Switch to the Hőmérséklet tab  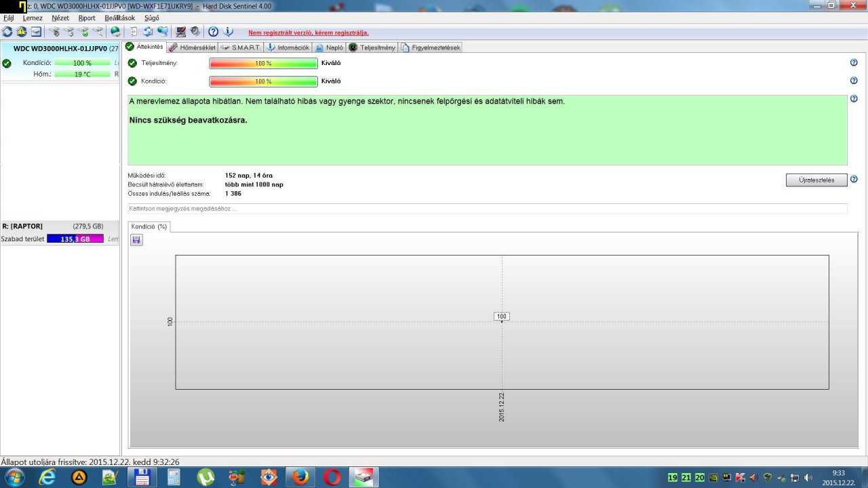click(x=192, y=47)
